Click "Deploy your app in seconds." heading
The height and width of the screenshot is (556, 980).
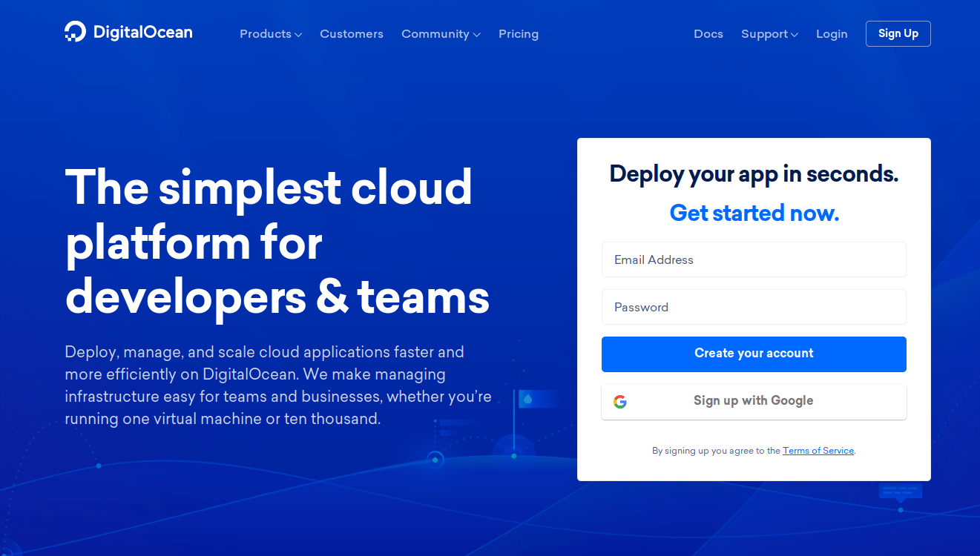coord(754,174)
